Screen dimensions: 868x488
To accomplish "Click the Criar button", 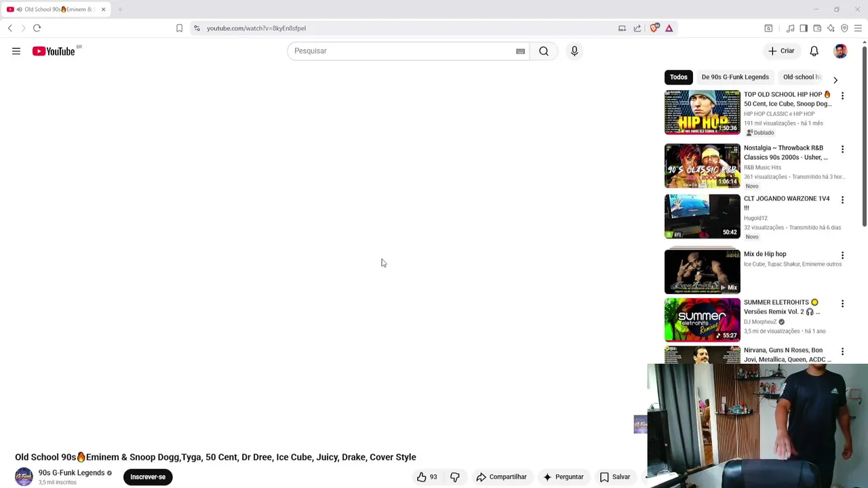I will [x=781, y=51].
